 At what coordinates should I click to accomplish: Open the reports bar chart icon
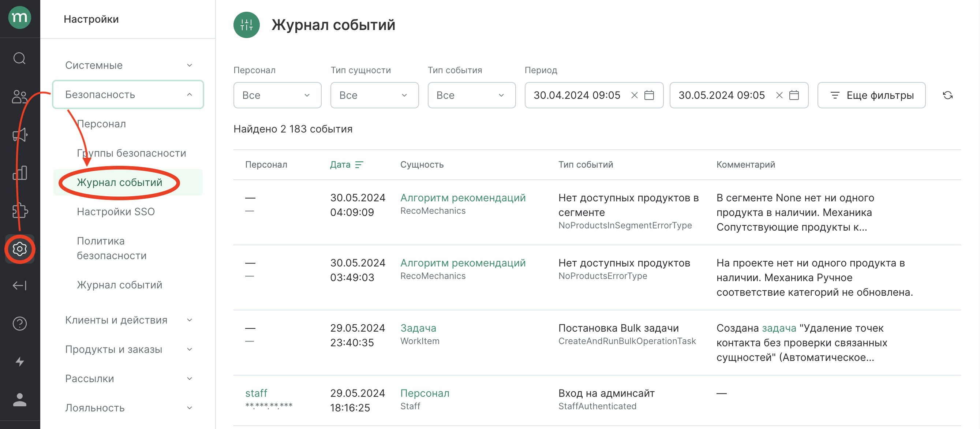(20, 173)
